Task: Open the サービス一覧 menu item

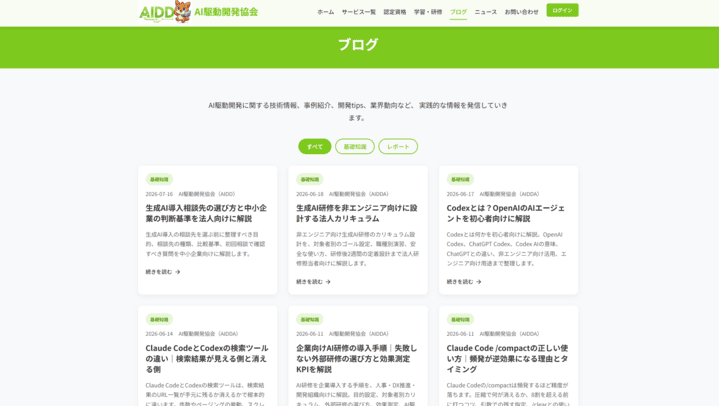Action: pyautogui.click(x=359, y=12)
